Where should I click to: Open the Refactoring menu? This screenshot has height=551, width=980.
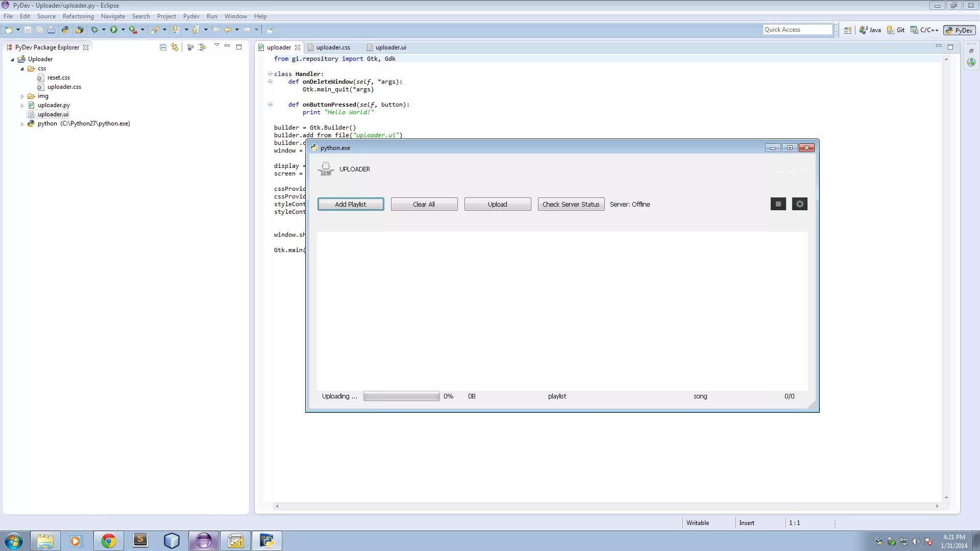click(x=78, y=16)
